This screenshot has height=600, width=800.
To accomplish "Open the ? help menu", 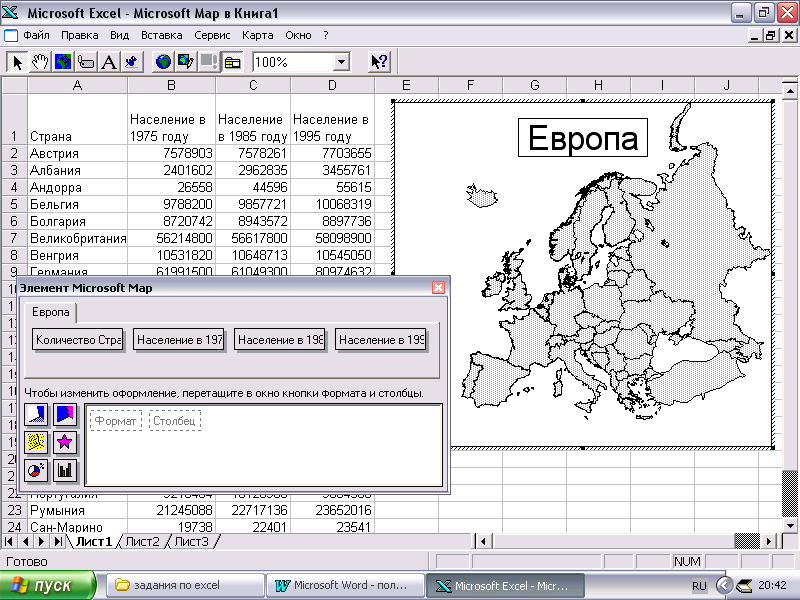I will click(326, 35).
